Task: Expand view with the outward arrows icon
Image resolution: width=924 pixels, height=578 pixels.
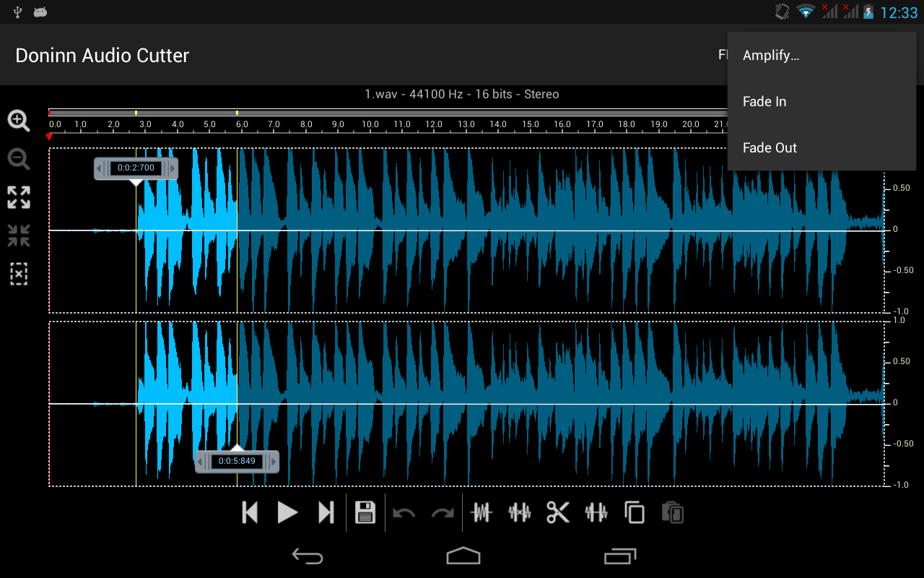Action: (19, 197)
